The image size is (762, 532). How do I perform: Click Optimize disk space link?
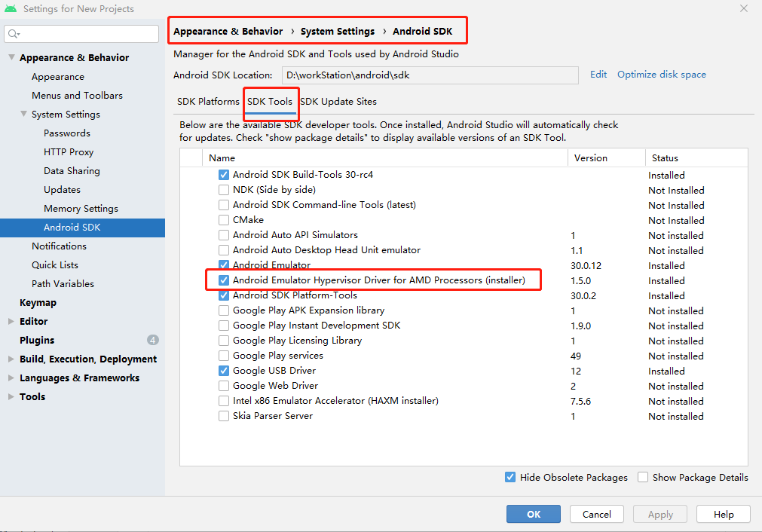(x=662, y=75)
